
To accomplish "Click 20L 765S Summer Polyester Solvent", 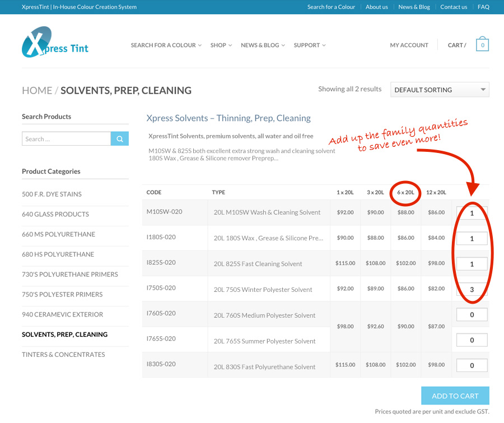I will 264,341.
